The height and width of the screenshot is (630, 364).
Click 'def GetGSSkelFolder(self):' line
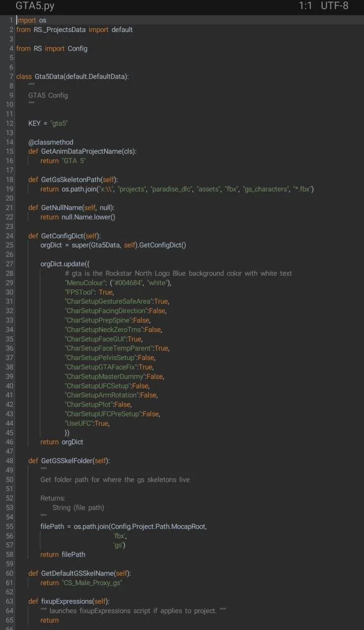pos(69,461)
